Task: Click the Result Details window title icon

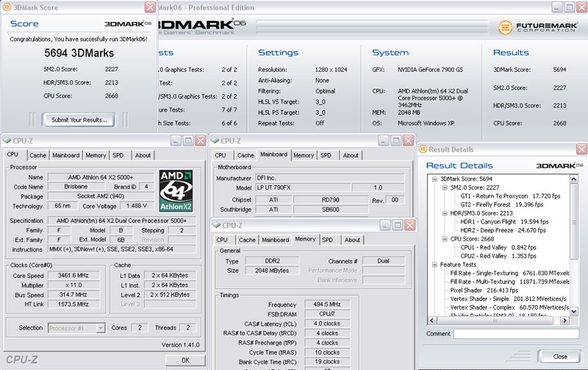Action: point(423,149)
